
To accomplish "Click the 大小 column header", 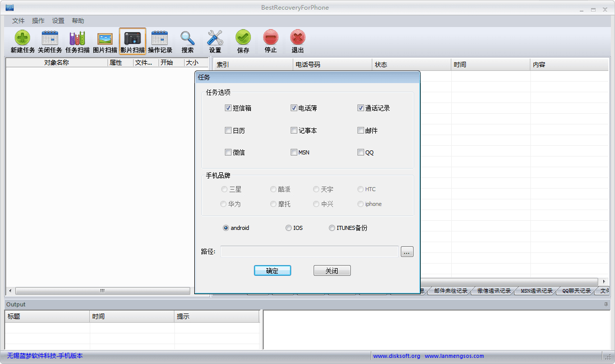I will pos(197,63).
